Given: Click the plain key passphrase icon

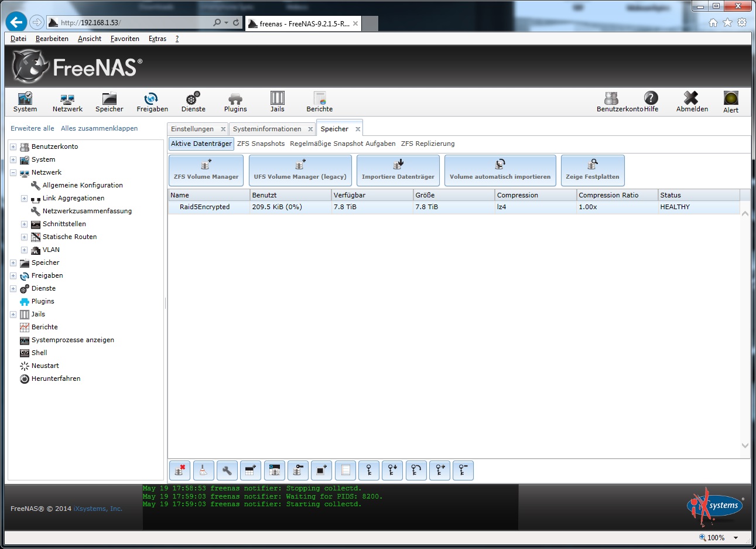Looking at the screenshot, I should [x=369, y=470].
